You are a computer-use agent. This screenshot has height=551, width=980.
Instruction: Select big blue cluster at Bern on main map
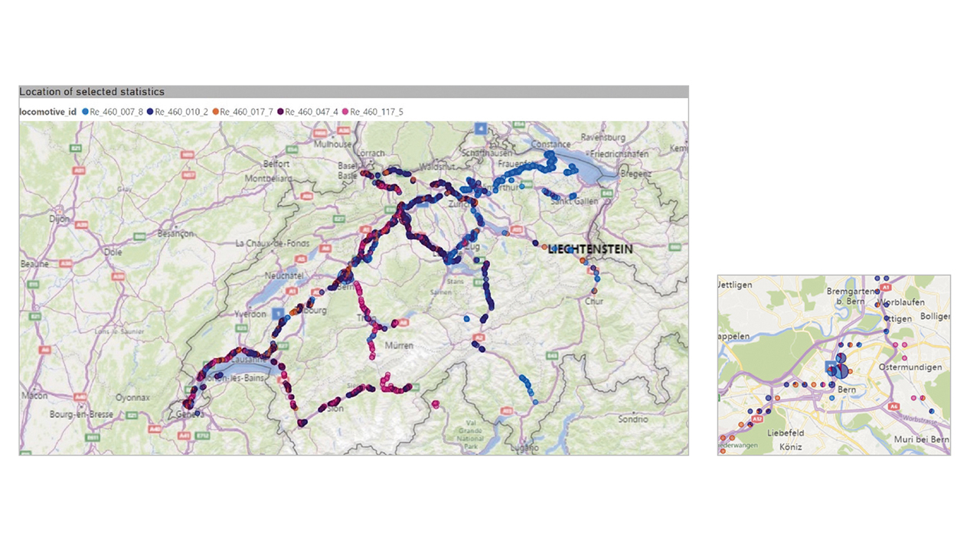tap(345, 277)
